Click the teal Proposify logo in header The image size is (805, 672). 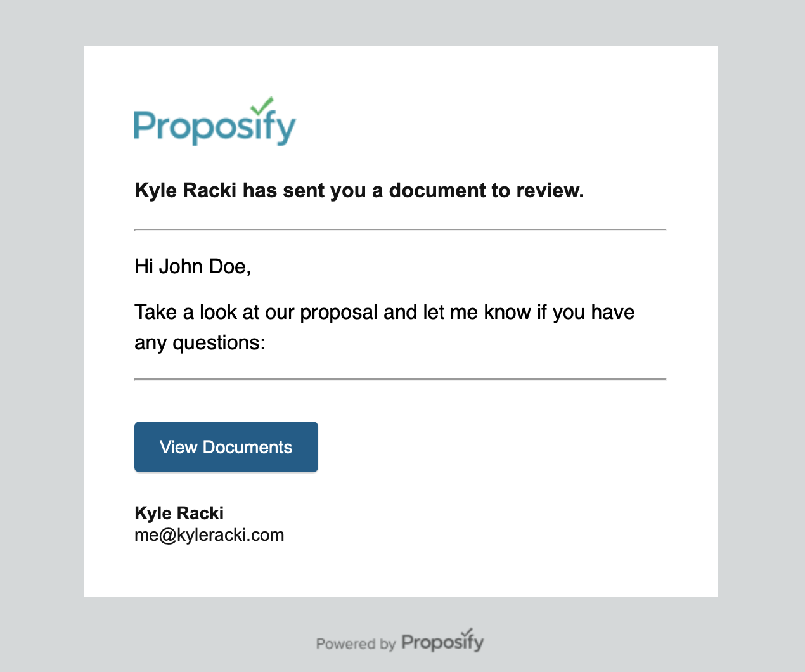point(215,122)
